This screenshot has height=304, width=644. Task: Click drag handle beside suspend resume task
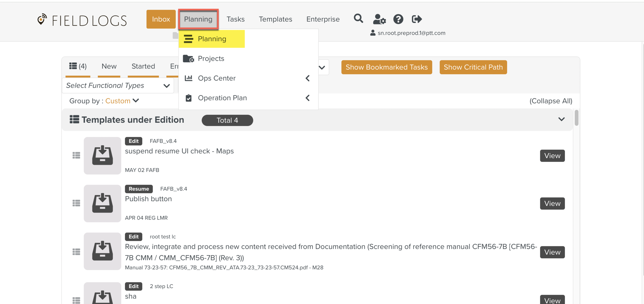(x=76, y=155)
